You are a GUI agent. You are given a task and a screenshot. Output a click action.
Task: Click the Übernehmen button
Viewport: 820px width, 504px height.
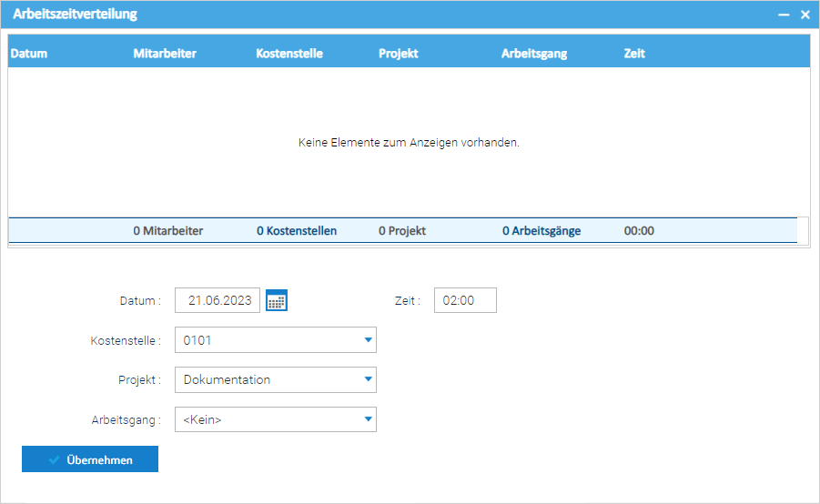point(90,459)
